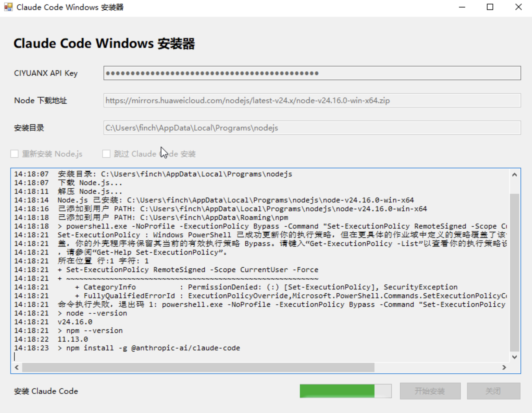Click the '解压 Node.js...' log line
The image size is (532, 413).
click(x=68, y=191)
